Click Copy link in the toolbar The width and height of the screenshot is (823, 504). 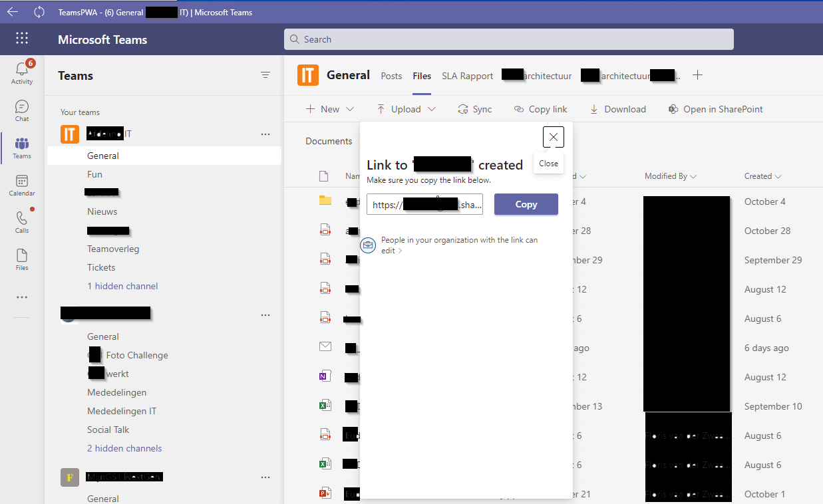540,109
